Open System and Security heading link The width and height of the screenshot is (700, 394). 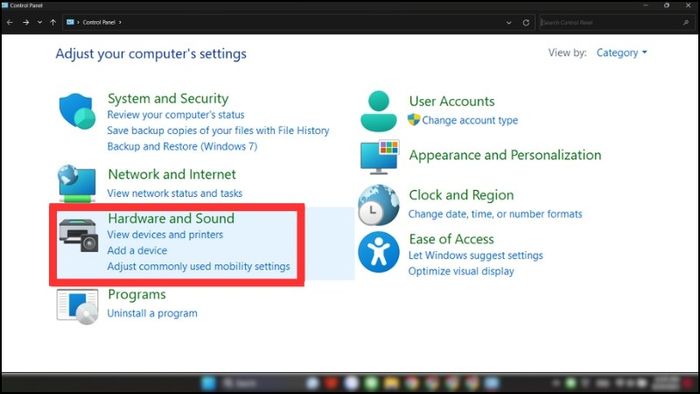168,98
